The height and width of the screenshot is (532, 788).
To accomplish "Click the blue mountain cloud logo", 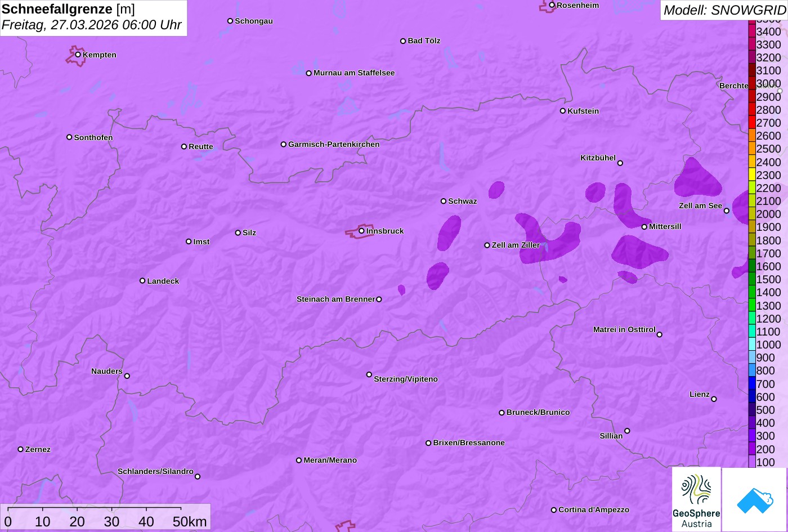I will (755, 499).
